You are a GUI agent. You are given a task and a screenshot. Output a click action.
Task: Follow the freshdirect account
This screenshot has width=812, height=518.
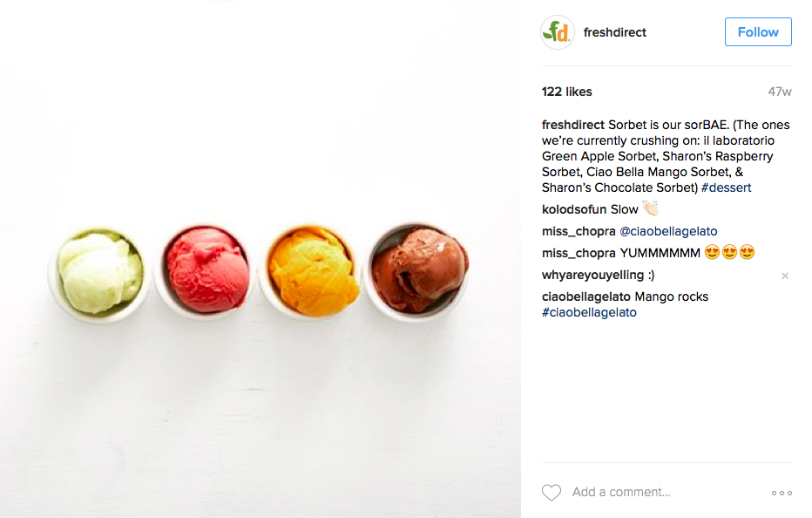758,32
